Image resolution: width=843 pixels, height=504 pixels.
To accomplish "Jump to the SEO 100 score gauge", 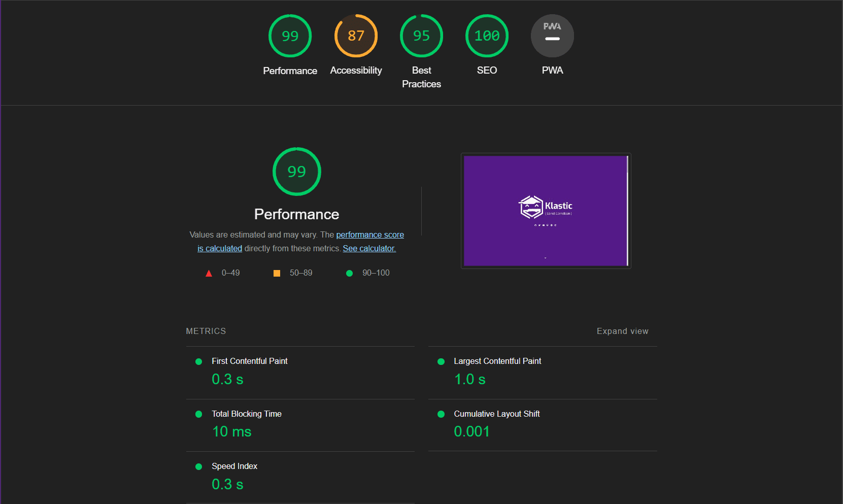I will pyautogui.click(x=487, y=36).
